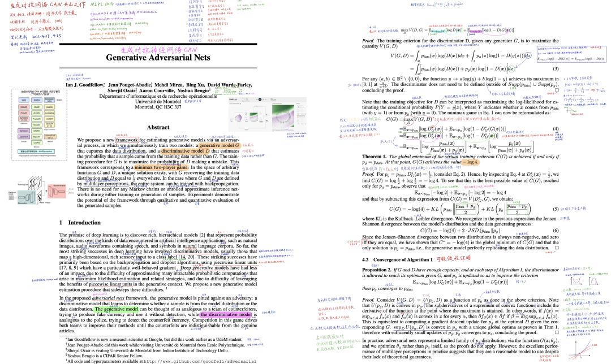The width and height of the screenshot is (611, 364).
Task: Click the 'Abstract' heading
Action: (158, 127)
